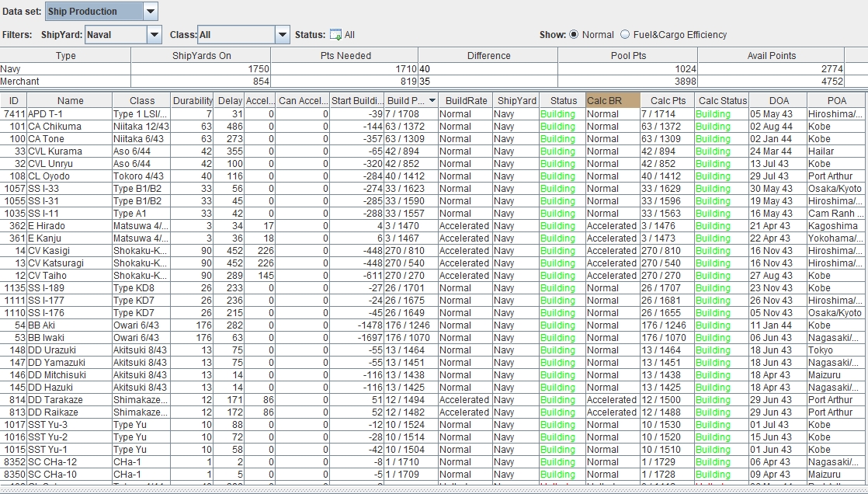Click the Name column header
This screenshot has height=494, width=868.
70,100
